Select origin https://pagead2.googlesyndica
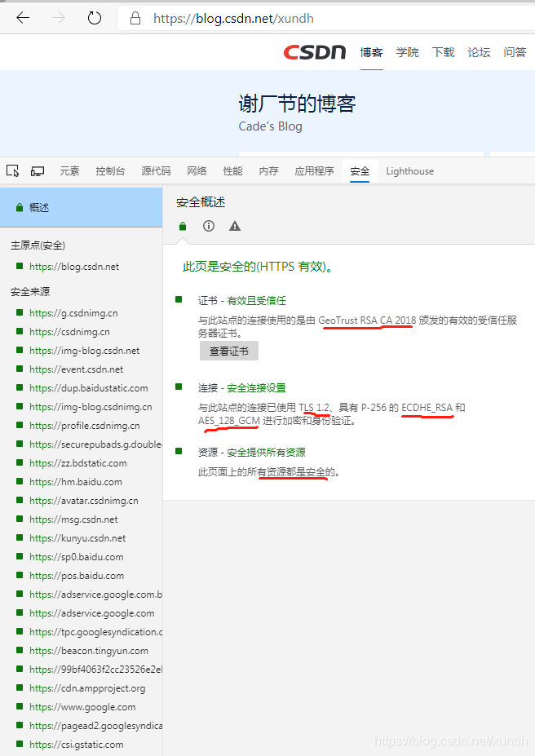The height and width of the screenshot is (756, 535). (x=96, y=726)
